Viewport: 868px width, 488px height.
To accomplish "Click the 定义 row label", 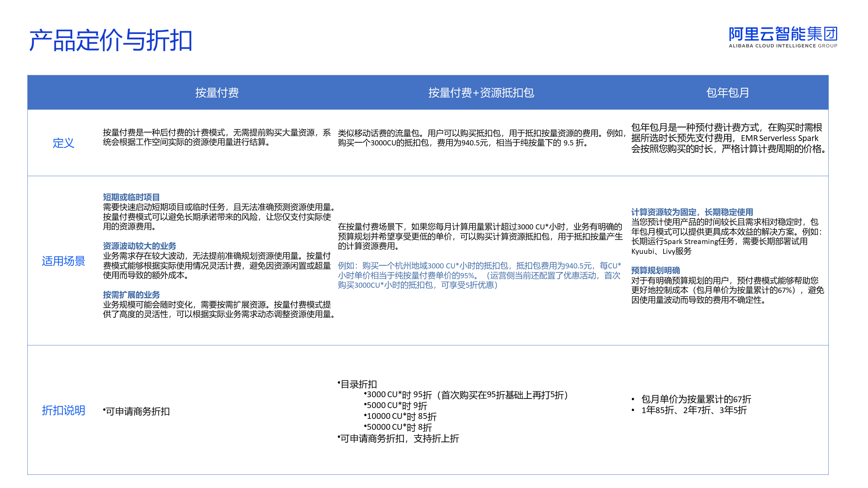I will [x=63, y=143].
